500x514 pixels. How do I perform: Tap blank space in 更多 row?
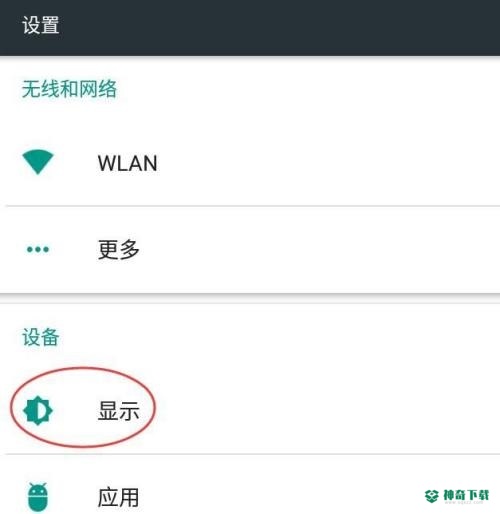pyautogui.click(x=317, y=249)
